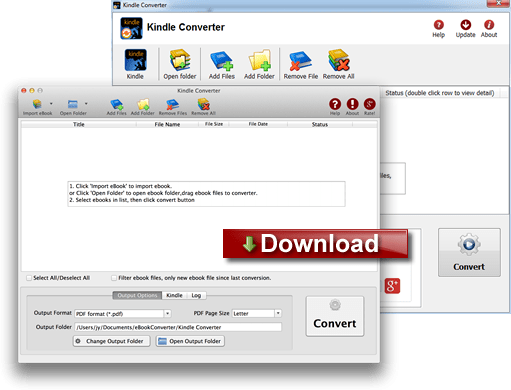
Task: Click Import eBook icon in Mac window
Action: [37, 104]
